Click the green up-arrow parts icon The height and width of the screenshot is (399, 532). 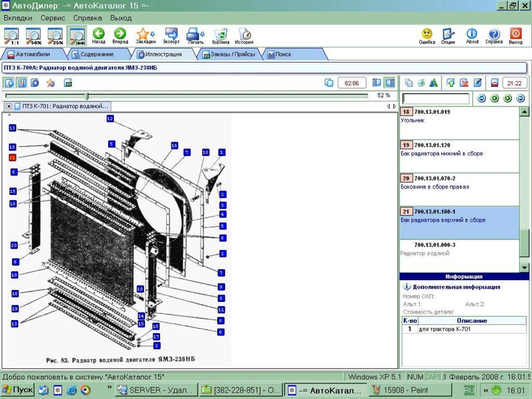pos(451,83)
